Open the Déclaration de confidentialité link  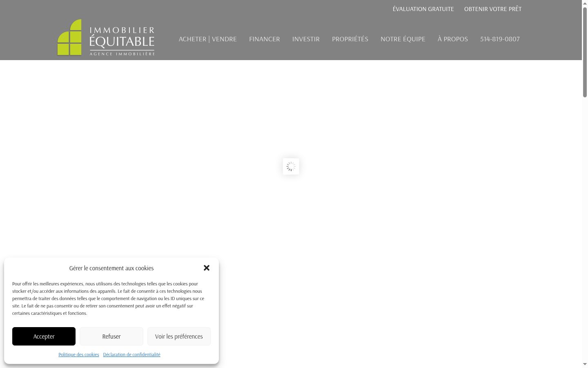pyautogui.click(x=131, y=355)
